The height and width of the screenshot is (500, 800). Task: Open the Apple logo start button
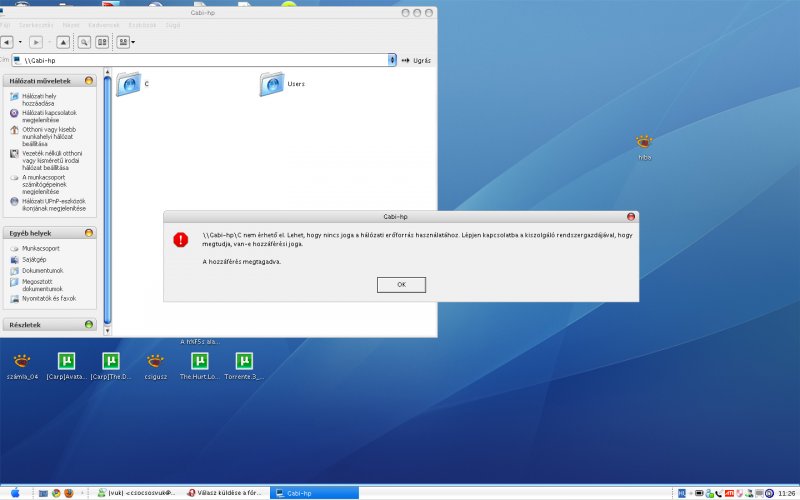click(x=15, y=493)
